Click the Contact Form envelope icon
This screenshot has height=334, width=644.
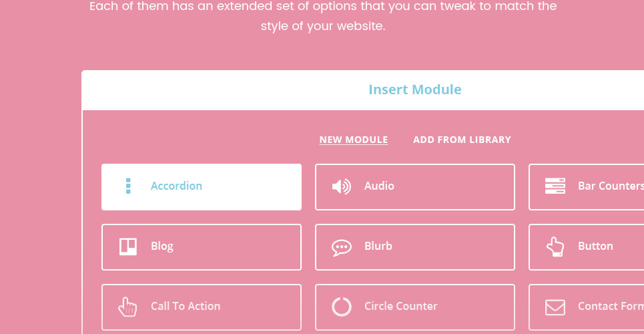pyautogui.click(x=555, y=307)
